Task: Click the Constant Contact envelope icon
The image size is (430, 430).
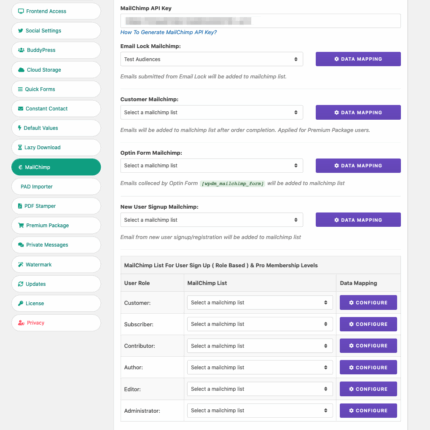Action: [x=21, y=109]
